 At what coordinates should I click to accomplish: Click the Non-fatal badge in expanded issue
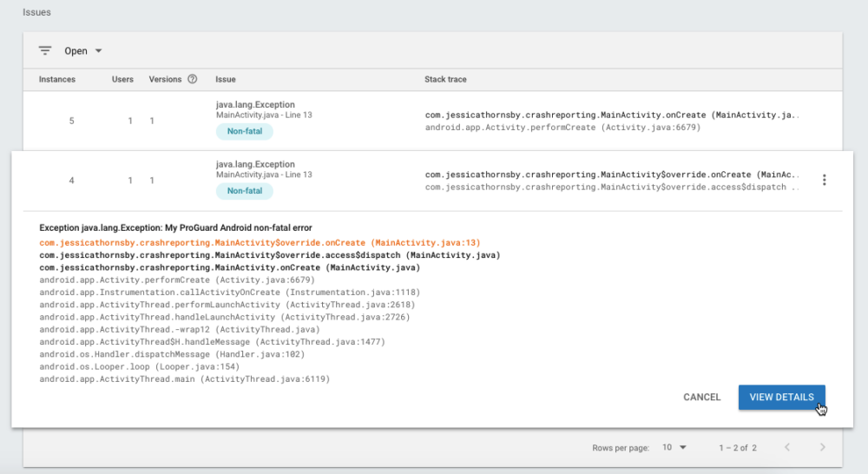[x=244, y=191]
